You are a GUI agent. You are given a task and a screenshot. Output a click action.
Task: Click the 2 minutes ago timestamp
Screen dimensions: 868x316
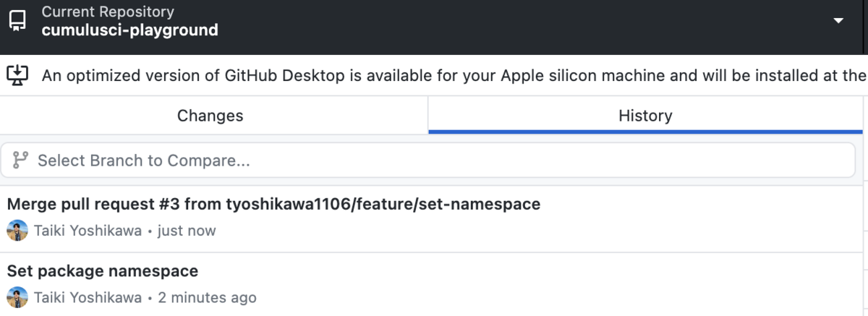(x=207, y=297)
